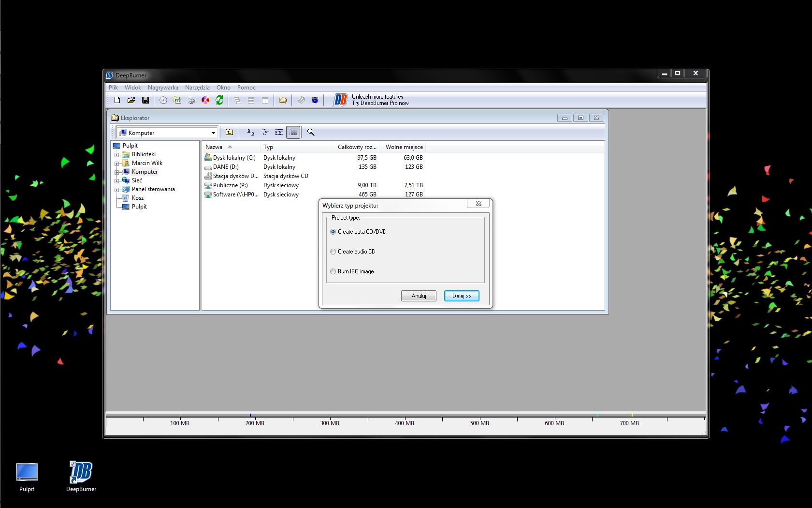Open the DeepBurner desktop shortcut
This screenshot has height=508, width=812.
(81, 476)
